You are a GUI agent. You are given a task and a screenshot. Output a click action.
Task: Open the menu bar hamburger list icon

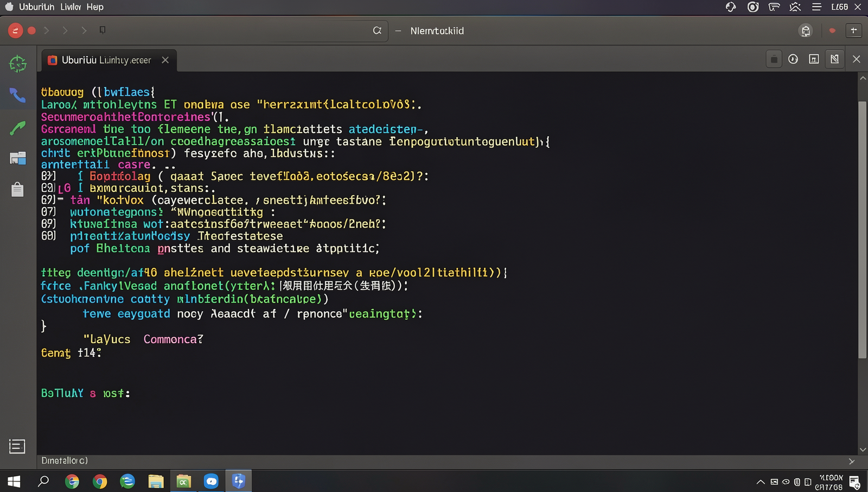[816, 7]
